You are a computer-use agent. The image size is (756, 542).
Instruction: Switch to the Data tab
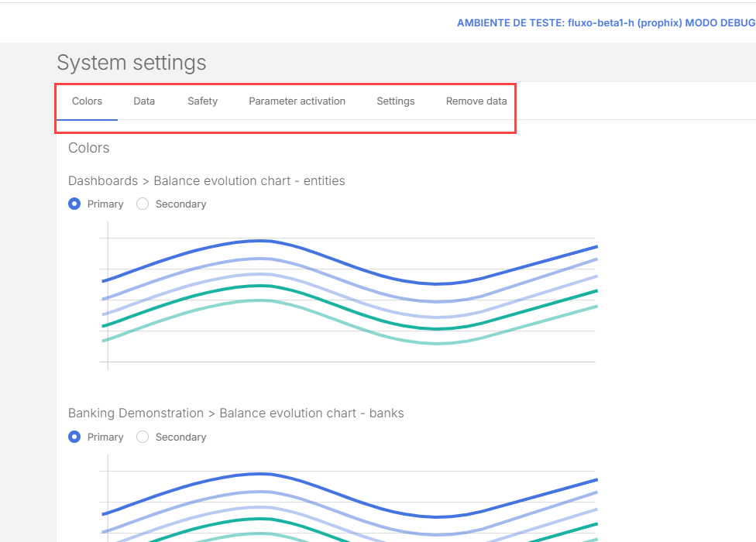tap(144, 101)
